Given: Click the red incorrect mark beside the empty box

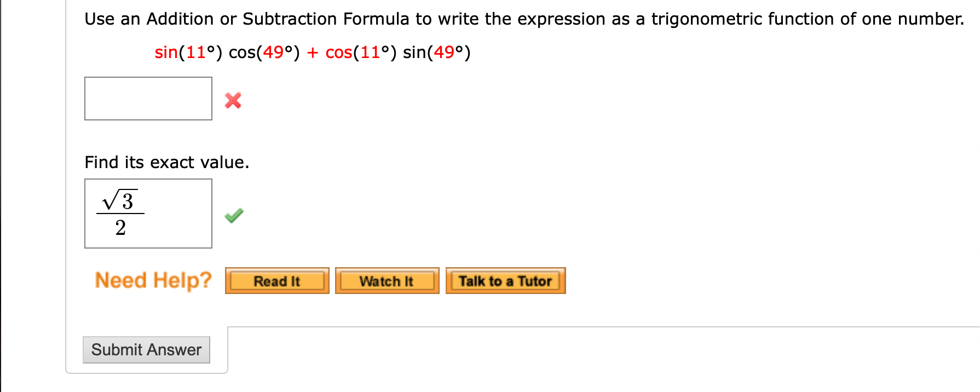Looking at the screenshot, I should [x=232, y=100].
